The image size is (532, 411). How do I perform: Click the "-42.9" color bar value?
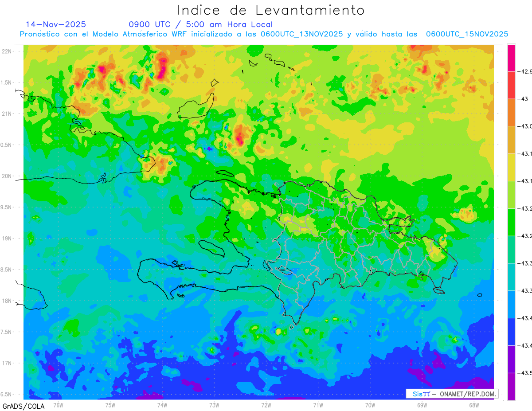tap(525, 71)
